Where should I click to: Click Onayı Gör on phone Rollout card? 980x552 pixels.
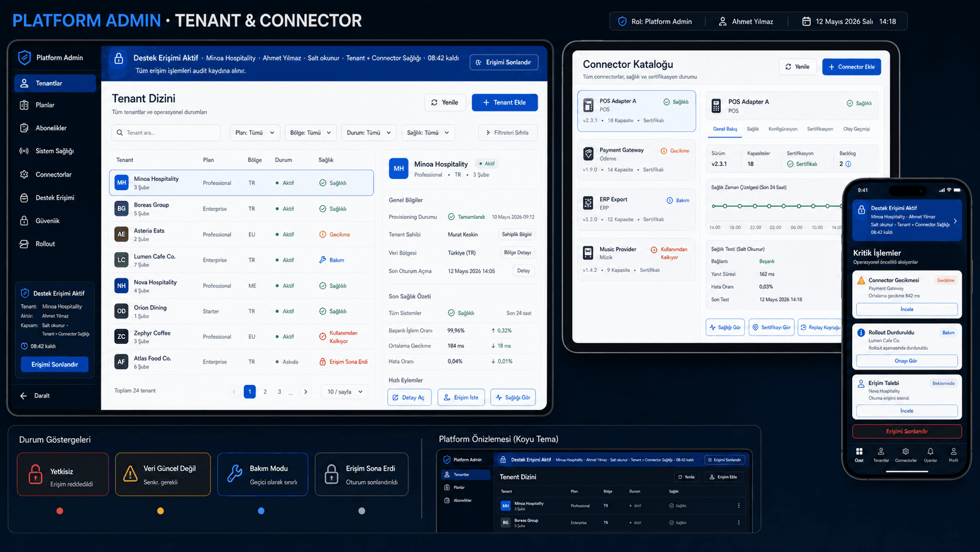point(907,361)
